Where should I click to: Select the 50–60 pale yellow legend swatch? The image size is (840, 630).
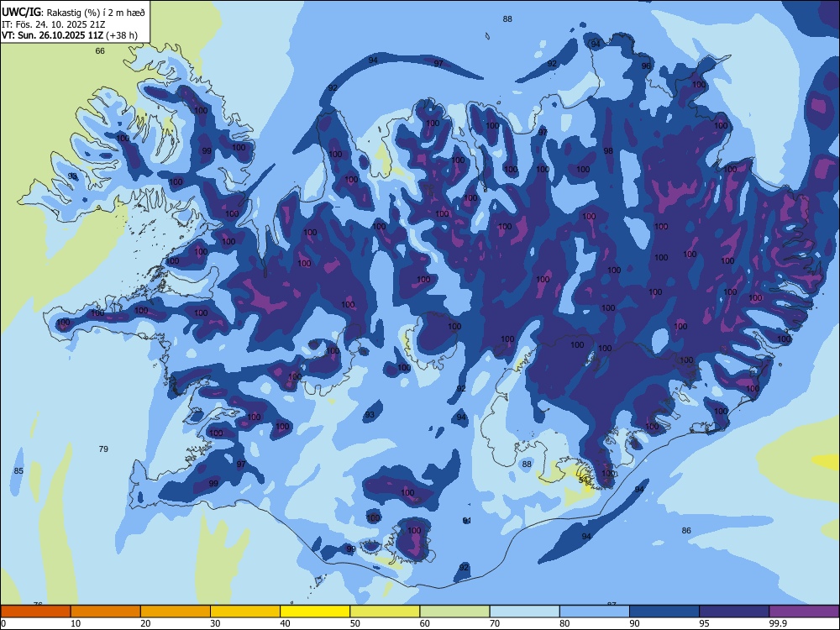pyautogui.click(x=385, y=612)
